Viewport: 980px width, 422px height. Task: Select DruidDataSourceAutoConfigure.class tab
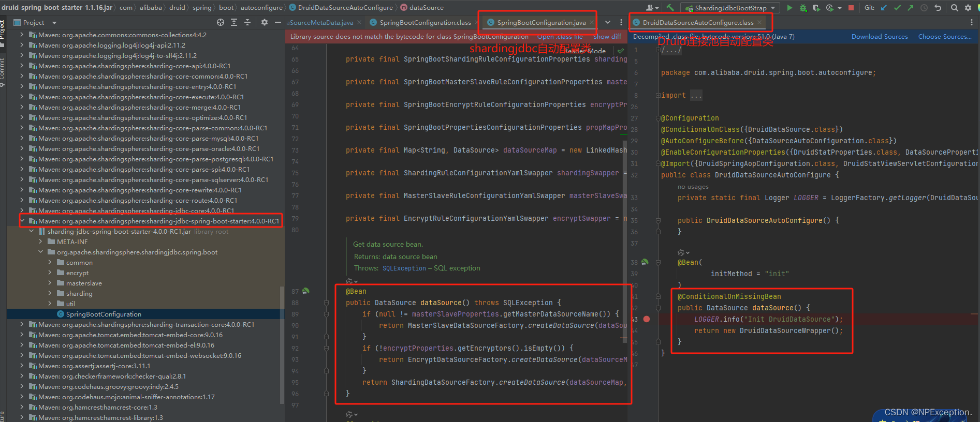tap(698, 22)
